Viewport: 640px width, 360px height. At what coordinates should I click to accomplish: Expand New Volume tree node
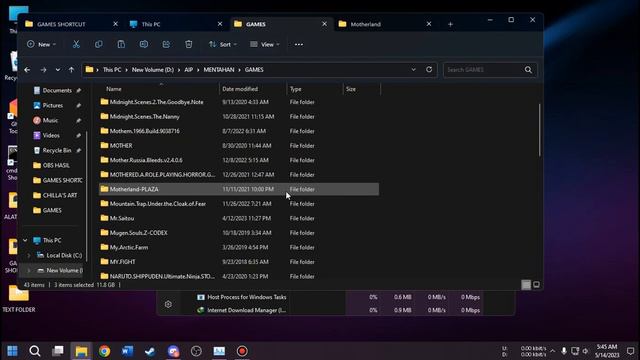[29, 271]
